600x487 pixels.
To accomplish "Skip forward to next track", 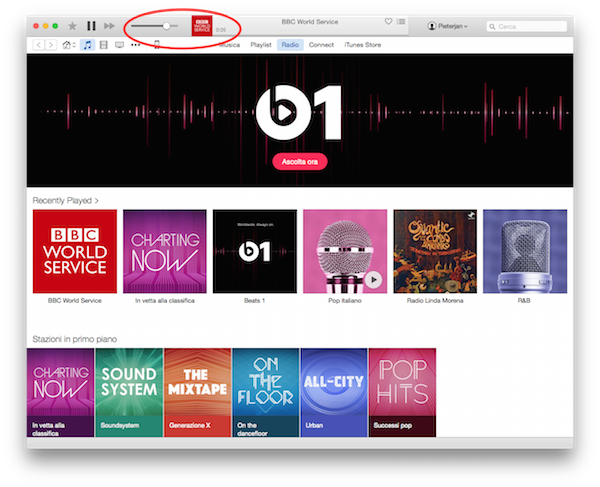I will pos(109,26).
